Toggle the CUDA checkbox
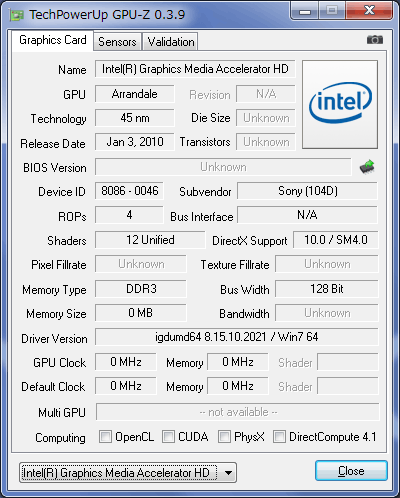Screen dimensions: 400x498 pos(168,436)
